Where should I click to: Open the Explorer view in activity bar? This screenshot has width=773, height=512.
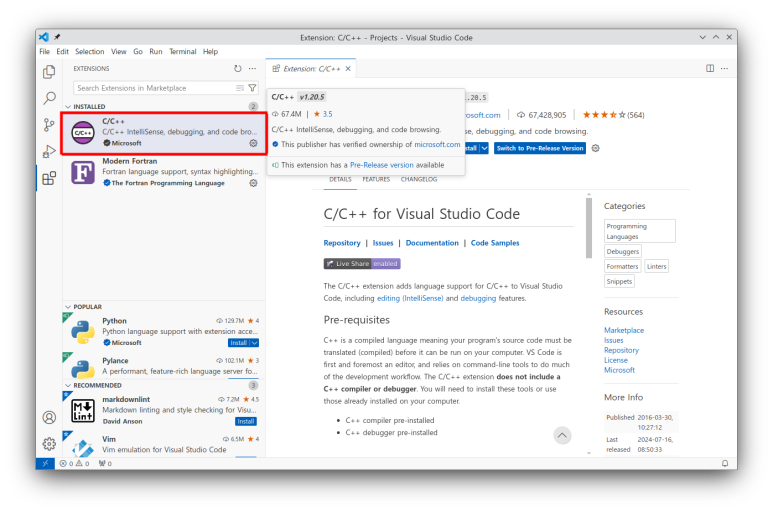coord(49,72)
